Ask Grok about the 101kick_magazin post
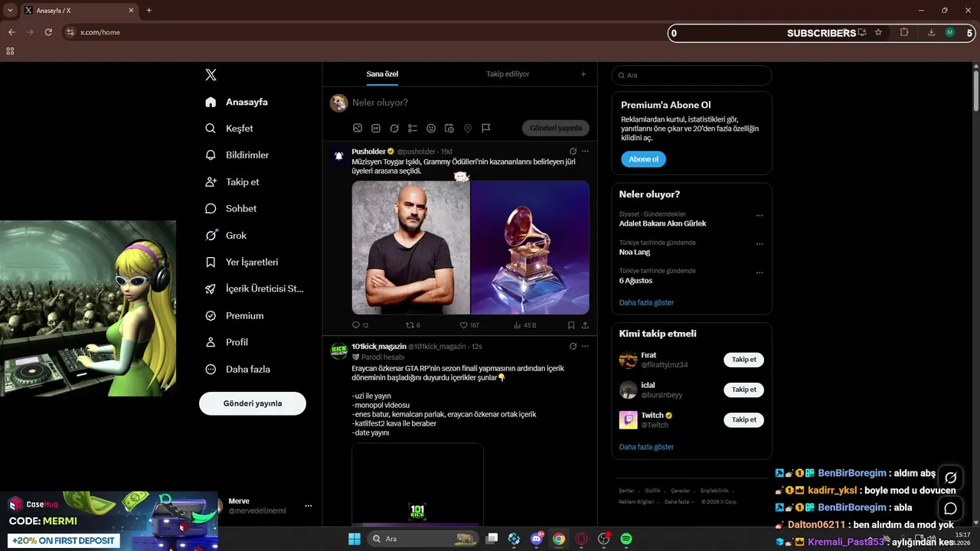Image resolution: width=980 pixels, height=551 pixels. pos(573,346)
